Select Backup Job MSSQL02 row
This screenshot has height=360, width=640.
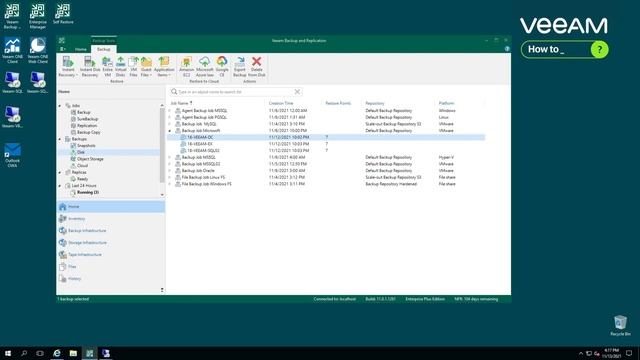(326, 164)
